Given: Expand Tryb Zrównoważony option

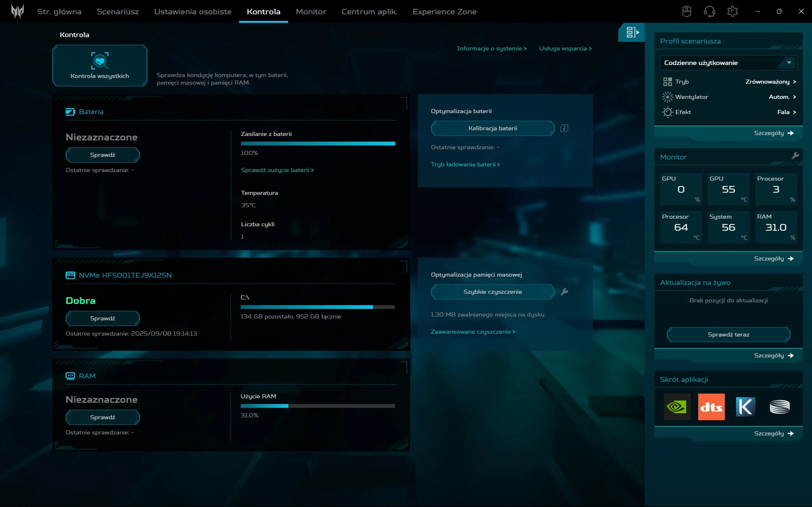Looking at the screenshot, I should click(x=770, y=82).
